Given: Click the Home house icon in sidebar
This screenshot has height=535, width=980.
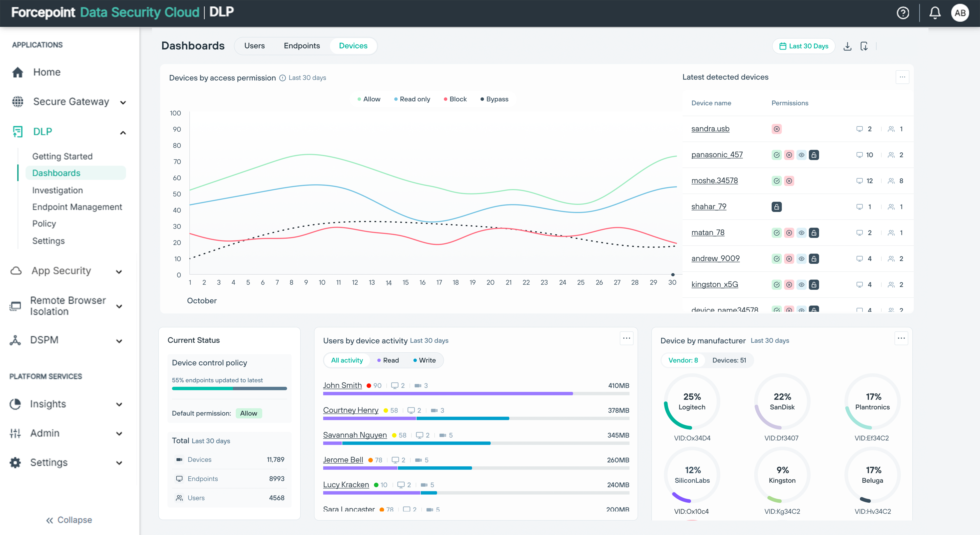Looking at the screenshot, I should click(17, 72).
